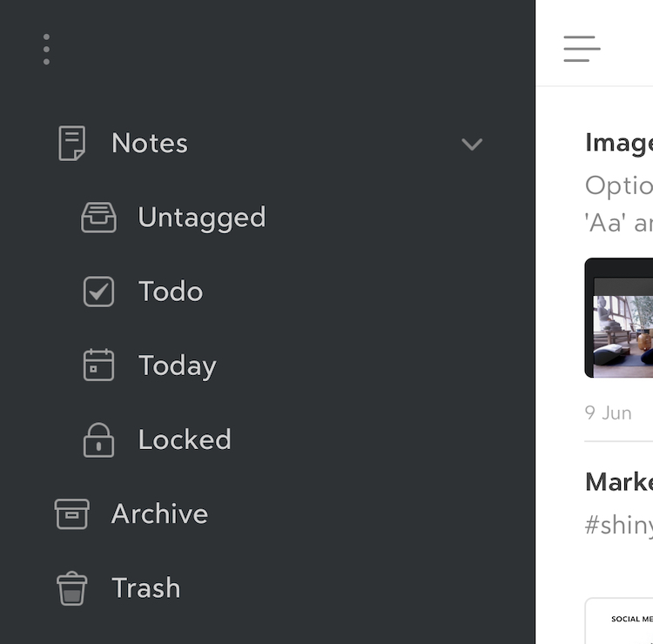Click the Todo checkmark box icon
Image resolution: width=653 pixels, height=644 pixels.
(x=98, y=292)
